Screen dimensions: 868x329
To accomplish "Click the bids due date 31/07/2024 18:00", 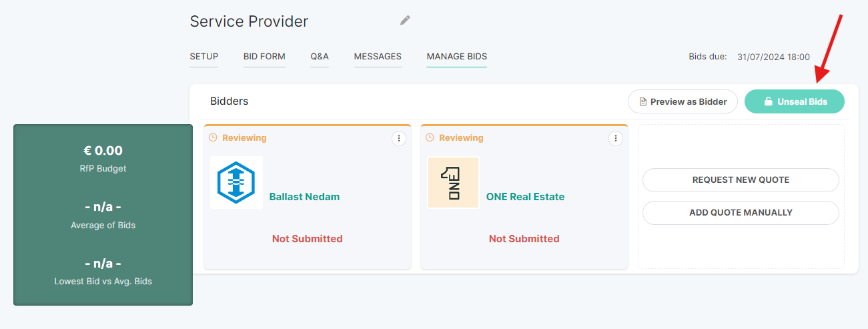I will coord(774,57).
